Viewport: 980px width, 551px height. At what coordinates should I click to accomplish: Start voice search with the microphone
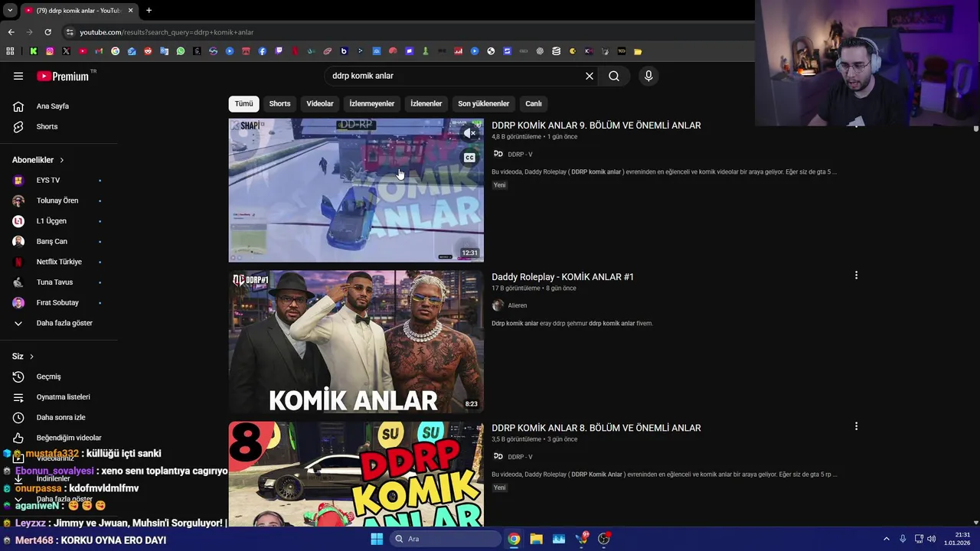point(648,76)
